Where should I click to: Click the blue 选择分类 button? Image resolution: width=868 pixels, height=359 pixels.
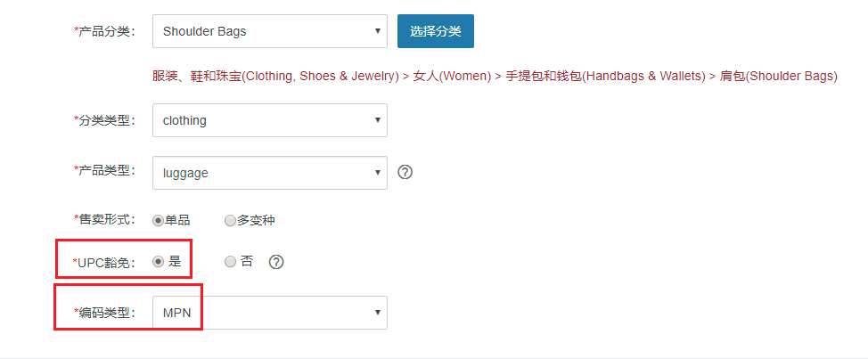436,31
